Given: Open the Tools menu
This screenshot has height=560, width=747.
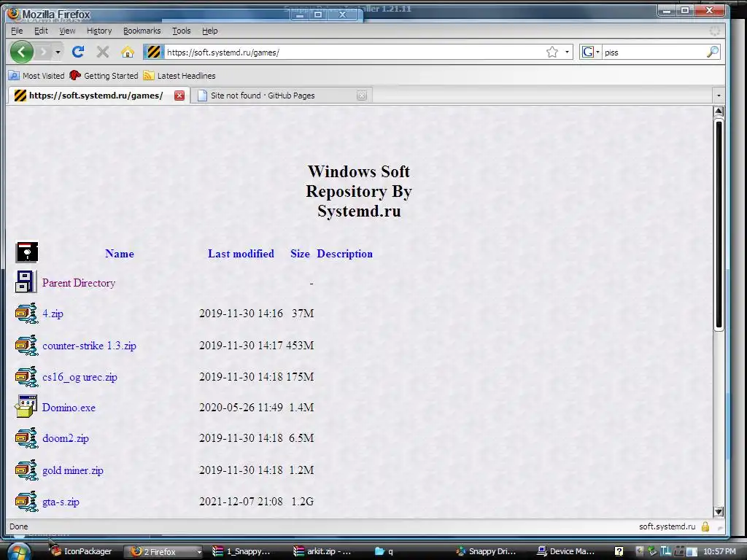Looking at the screenshot, I should pyautogui.click(x=181, y=31).
